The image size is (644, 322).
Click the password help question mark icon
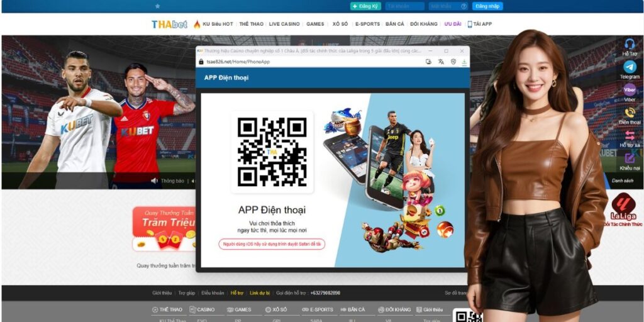[x=464, y=6]
